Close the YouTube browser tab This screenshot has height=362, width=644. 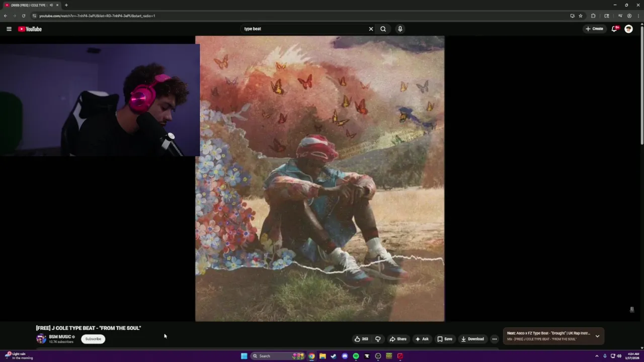point(57,5)
